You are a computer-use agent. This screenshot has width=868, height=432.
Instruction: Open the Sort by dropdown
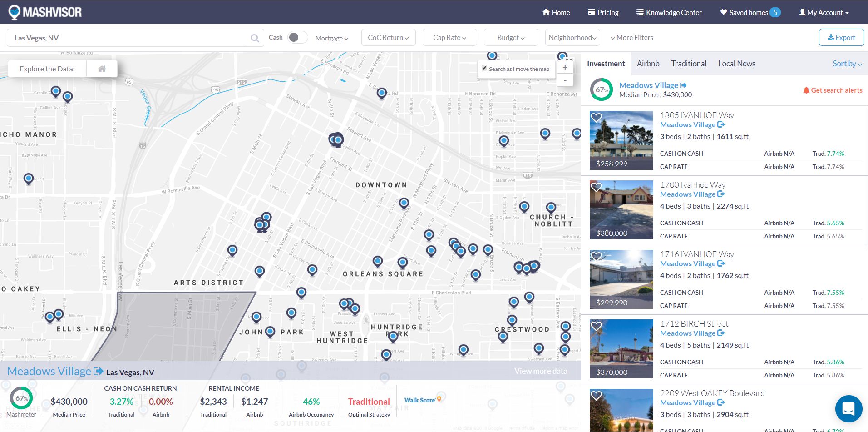[847, 64]
